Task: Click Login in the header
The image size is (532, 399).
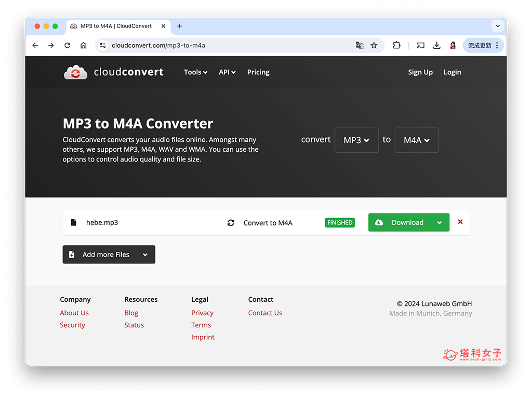Action: coord(453,72)
